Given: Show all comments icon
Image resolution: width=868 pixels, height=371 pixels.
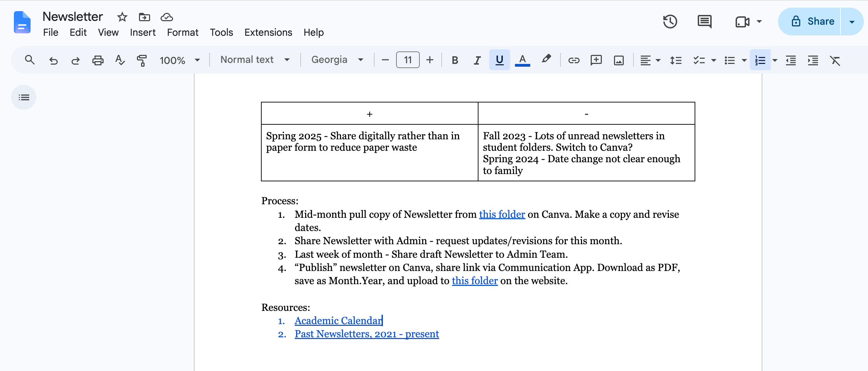Looking at the screenshot, I should [705, 22].
